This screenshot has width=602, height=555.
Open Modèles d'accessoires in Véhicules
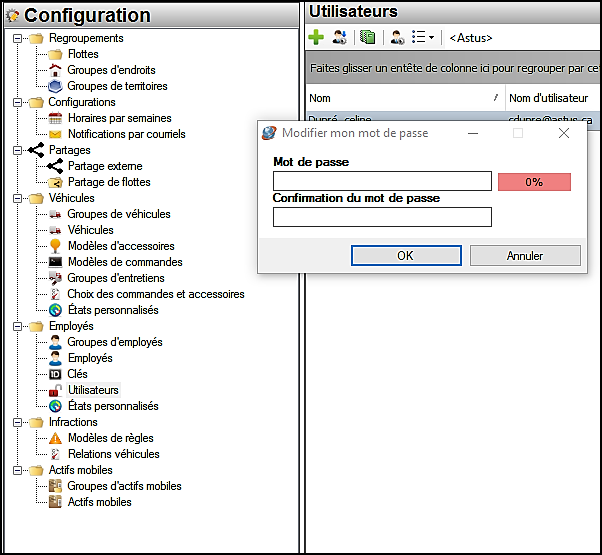(x=120, y=246)
